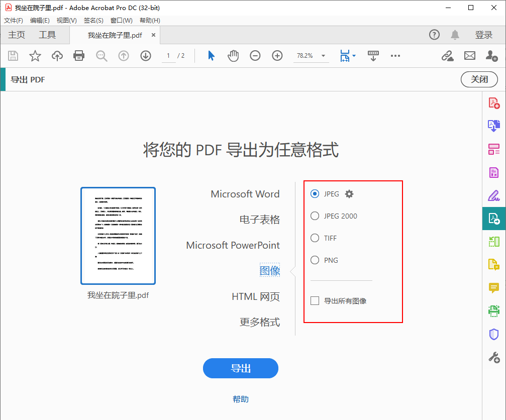Click the star bookmark icon

(35, 56)
